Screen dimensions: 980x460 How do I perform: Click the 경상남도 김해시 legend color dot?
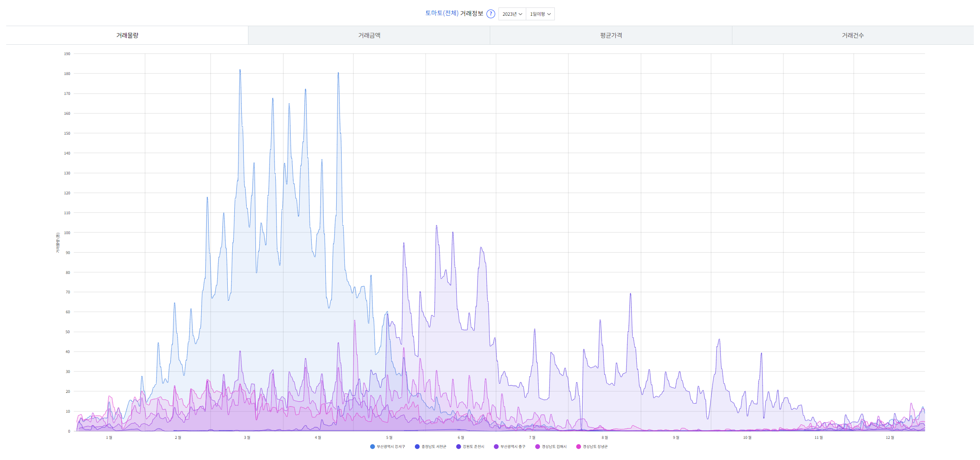tap(537, 447)
